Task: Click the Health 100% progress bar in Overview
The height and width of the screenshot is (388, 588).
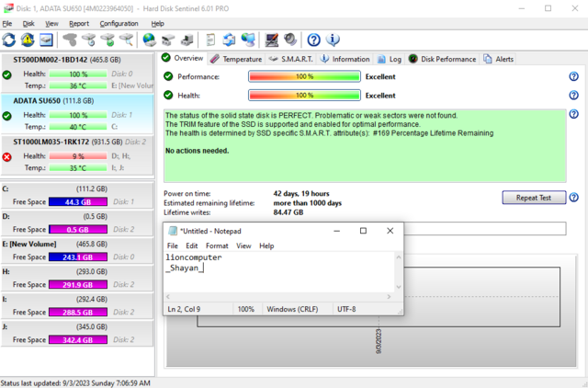Action: 304,95
